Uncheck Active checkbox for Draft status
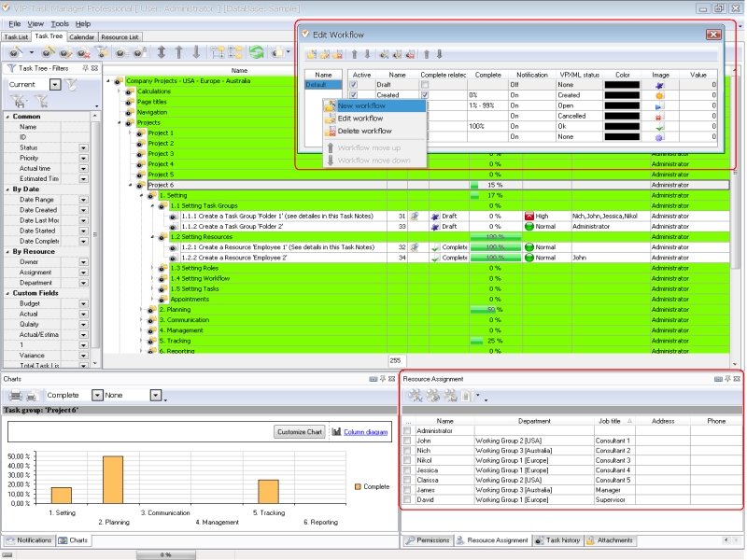This screenshot has height=560, width=747. coord(354,85)
